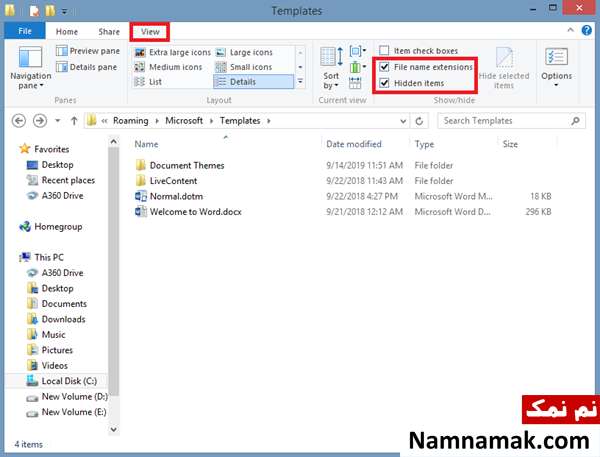Open Properties icon in quick access toolbar
Screen dimensions: 600x457
pyautogui.click(x=34, y=10)
